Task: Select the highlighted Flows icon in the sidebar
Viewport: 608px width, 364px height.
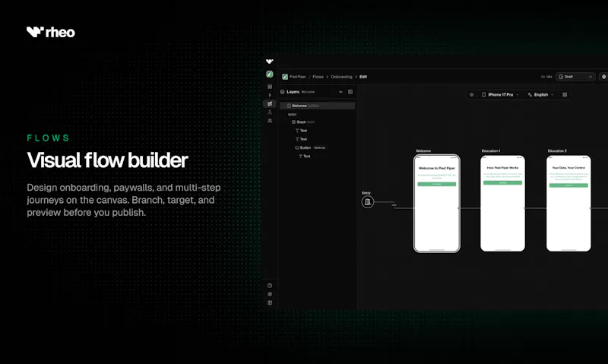Action: [x=270, y=103]
